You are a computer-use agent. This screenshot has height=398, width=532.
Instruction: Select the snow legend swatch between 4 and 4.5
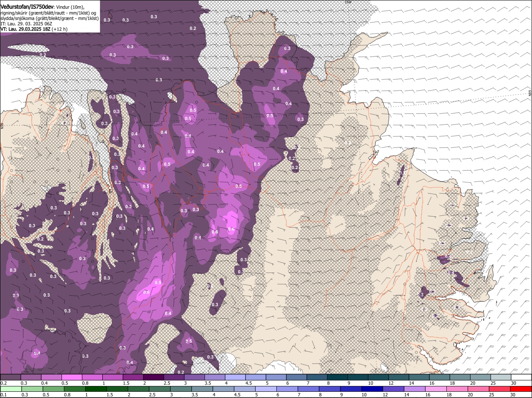235,377
